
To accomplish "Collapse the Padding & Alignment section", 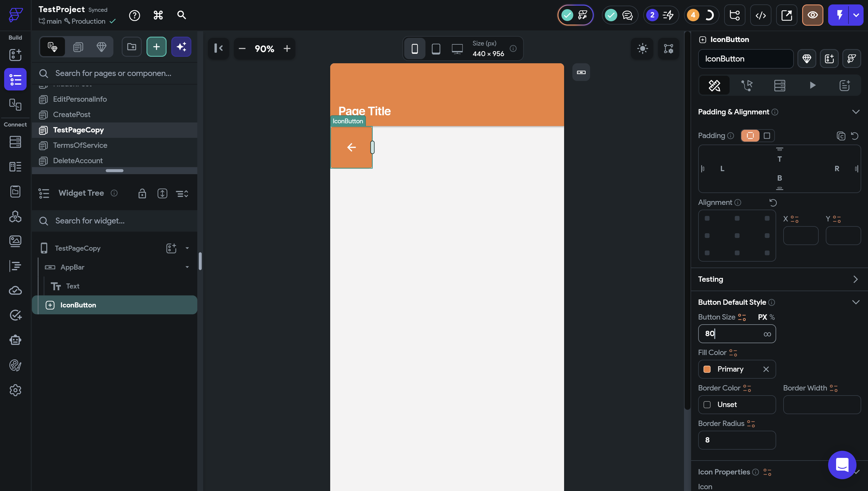I will pos(856,112).
